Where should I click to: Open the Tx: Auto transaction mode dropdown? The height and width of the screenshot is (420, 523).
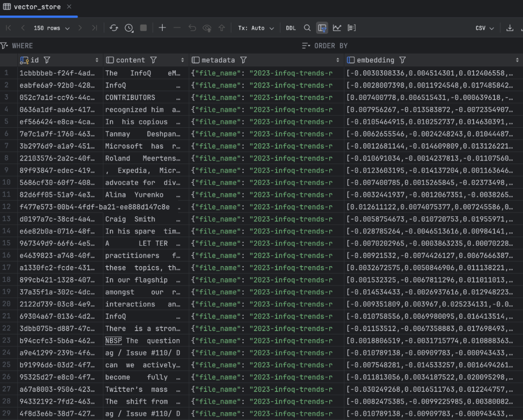[256, 28]
